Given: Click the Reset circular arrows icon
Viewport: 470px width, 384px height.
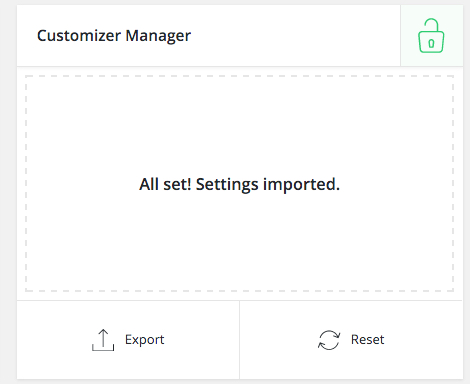Looking at the screenshot, I should coord(329,340).
